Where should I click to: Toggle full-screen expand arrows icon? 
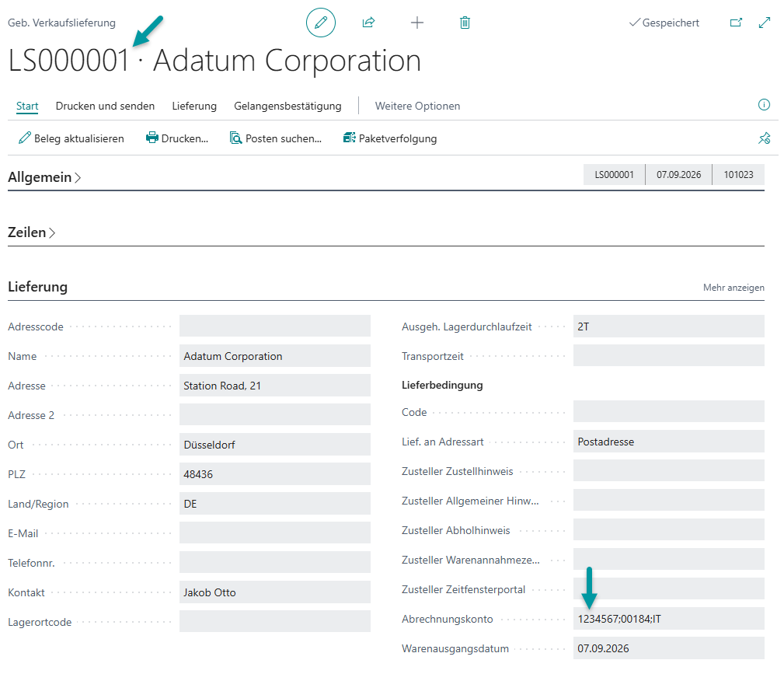765,23
